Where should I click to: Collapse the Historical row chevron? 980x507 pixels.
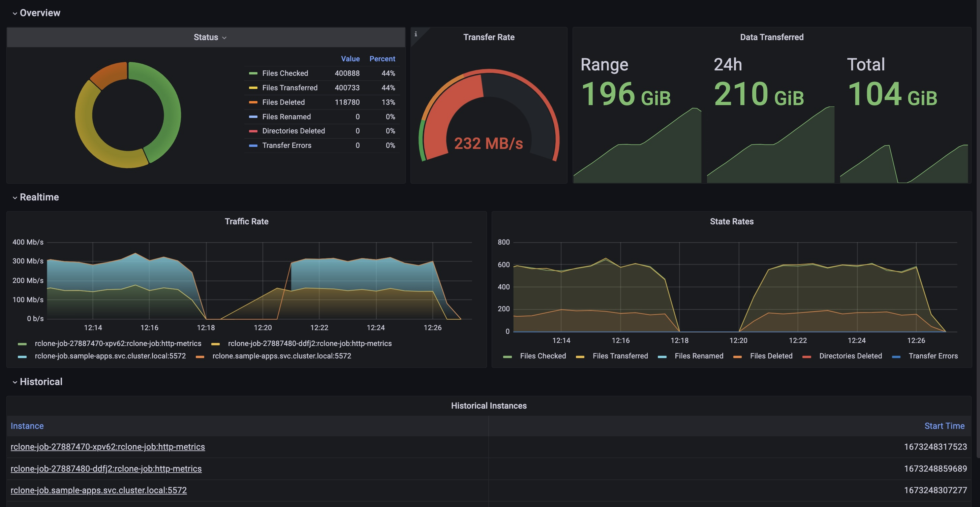click(x=15, y=382)
